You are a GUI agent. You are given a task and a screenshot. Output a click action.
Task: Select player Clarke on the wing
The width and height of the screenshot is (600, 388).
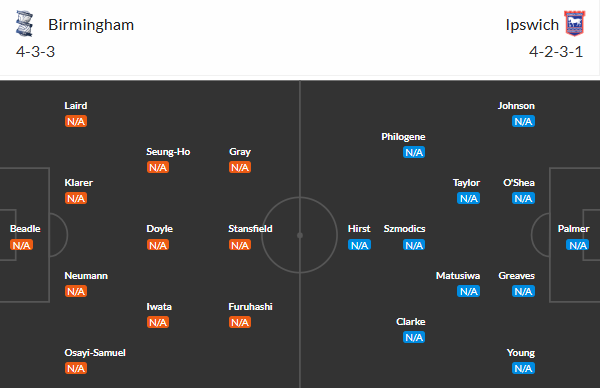coord(411,322)
